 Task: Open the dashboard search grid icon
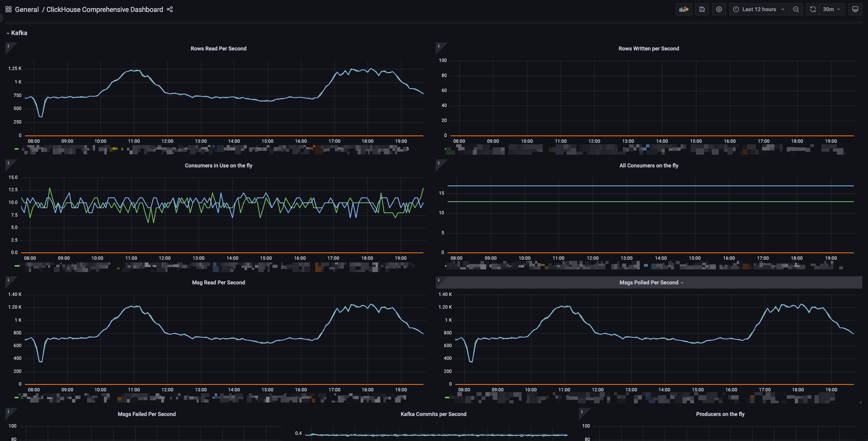tap(8, 9)
